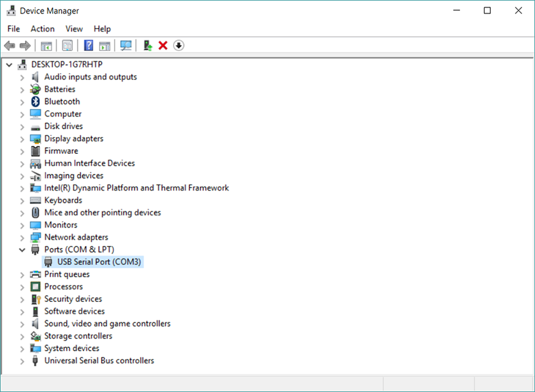Click the red X Uninstall device icon
Screen dimensions: 535x392
click(x=163, y=45)
